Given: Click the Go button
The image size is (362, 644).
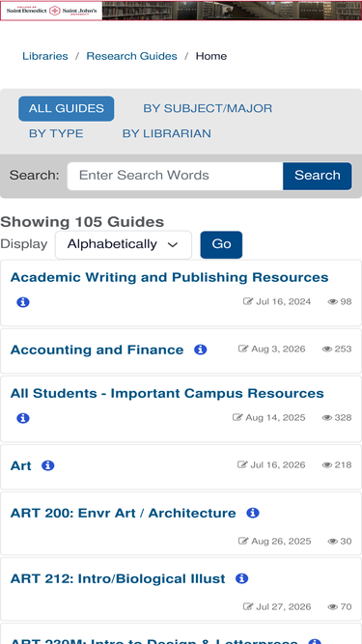Looking at the screenshot, I should (x=221, y=245).
